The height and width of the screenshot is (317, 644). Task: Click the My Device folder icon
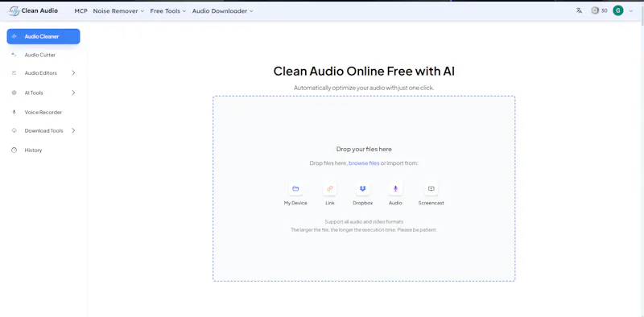click(x=295, y=189)
